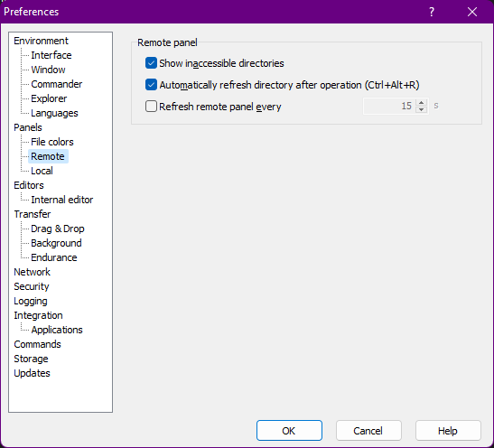Toggle Automatically refresh directory after operation
The height and width of the screenshot is (448, 494).
click(151, 85)
